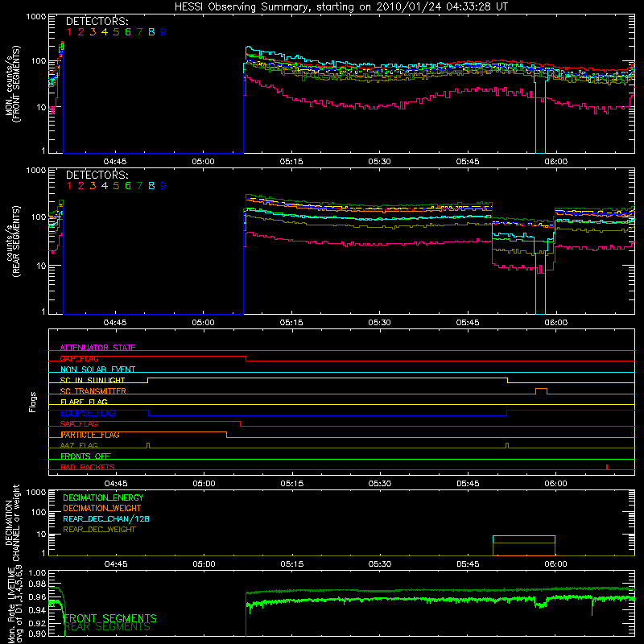The height and width of the screenshot is (644, 644).
Task: Click DETECTORS: label in the front segments panel
Action: point(97,21)
